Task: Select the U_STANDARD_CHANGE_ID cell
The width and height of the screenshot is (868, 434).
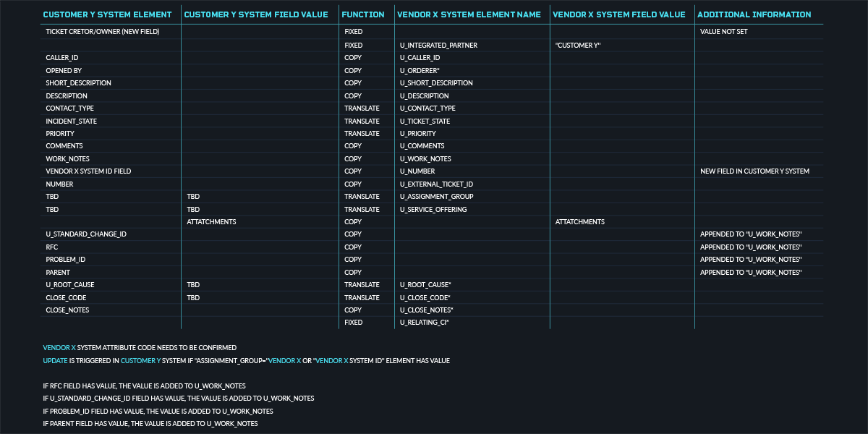Action: point(86,234)
